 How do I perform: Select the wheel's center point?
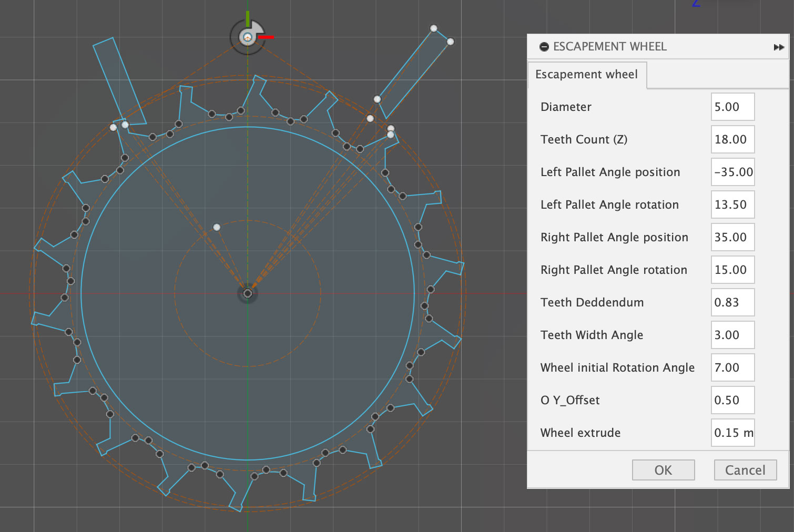pos(248,293)
